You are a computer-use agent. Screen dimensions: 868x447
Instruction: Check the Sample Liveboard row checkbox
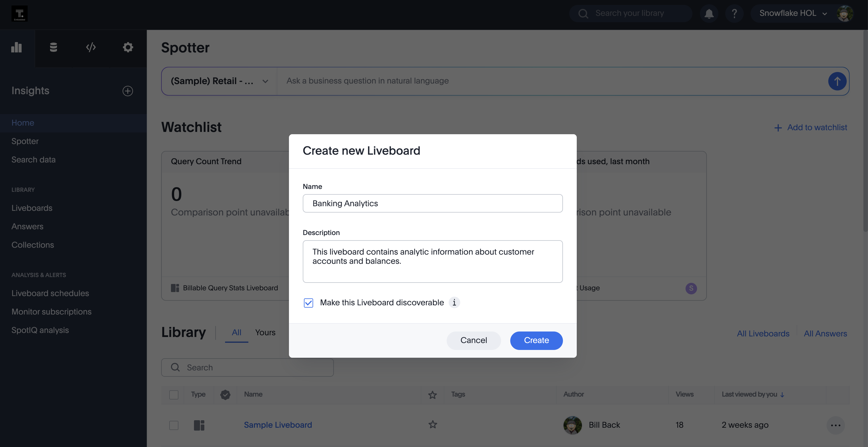pyautogui.click(x=174, y=425)
